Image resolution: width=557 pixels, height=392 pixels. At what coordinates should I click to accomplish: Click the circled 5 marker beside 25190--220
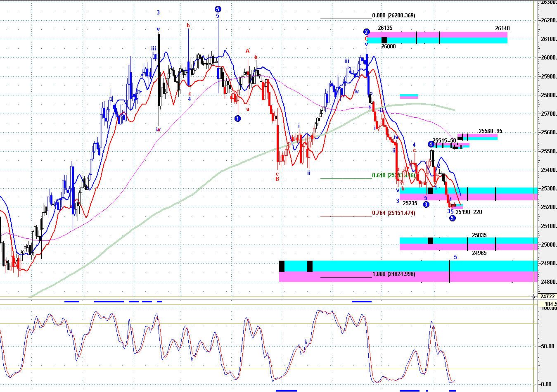click(452, 218)
